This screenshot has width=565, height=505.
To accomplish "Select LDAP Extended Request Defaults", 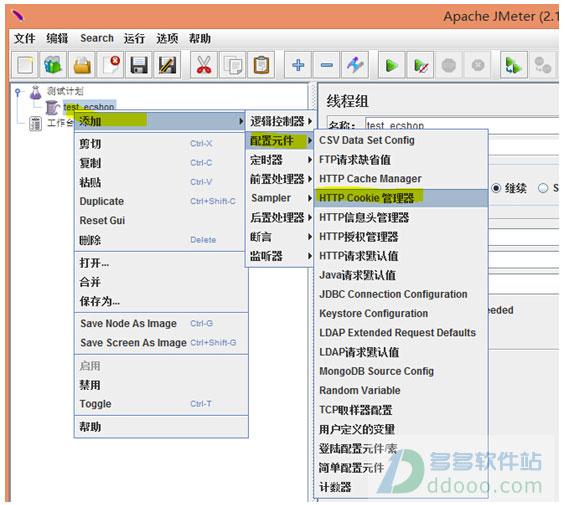I will point(401,333).
